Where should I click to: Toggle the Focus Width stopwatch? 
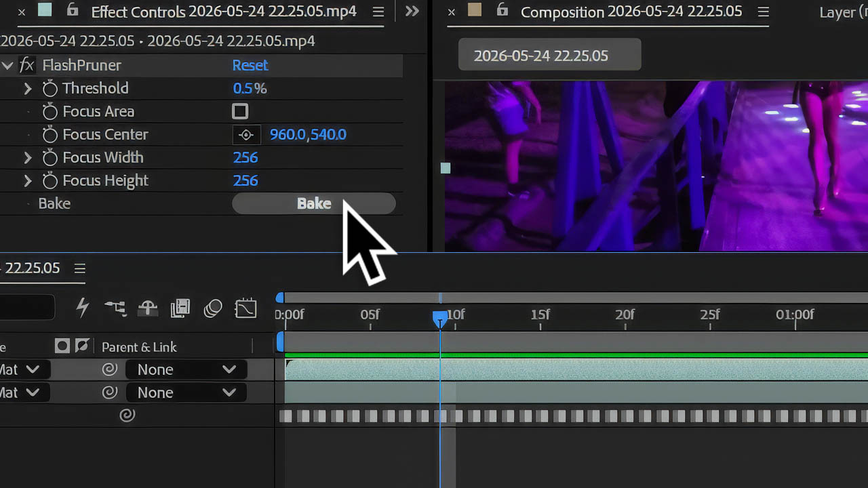50,157
